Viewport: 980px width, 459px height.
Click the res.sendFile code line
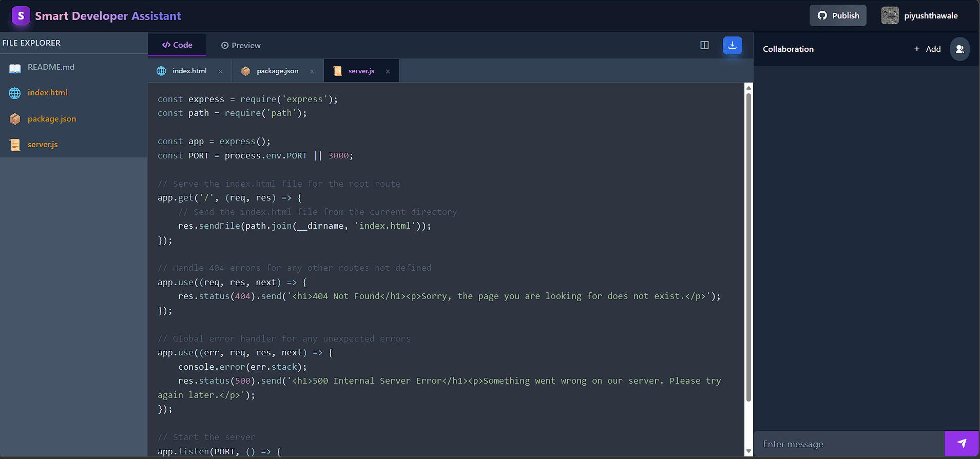(304, 226)
